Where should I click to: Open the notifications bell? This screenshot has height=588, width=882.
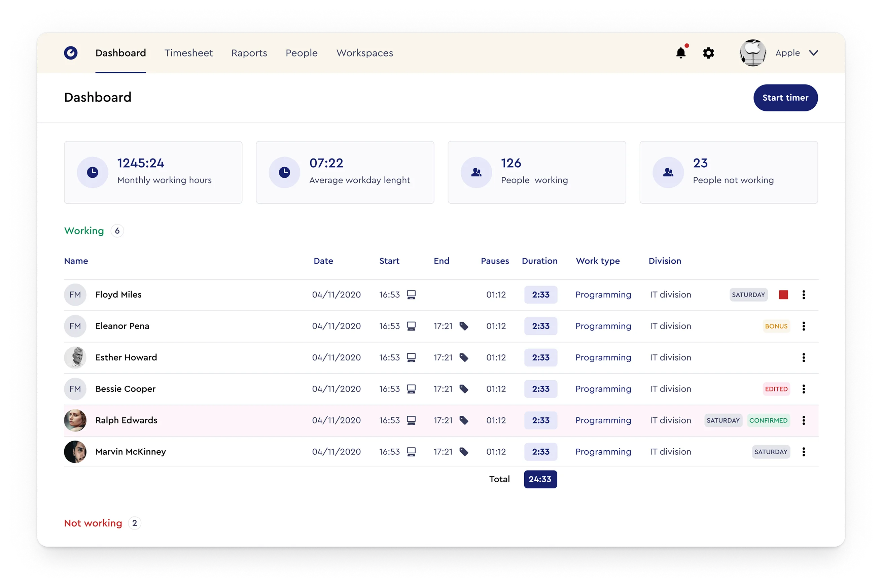[x=681, y=53]
